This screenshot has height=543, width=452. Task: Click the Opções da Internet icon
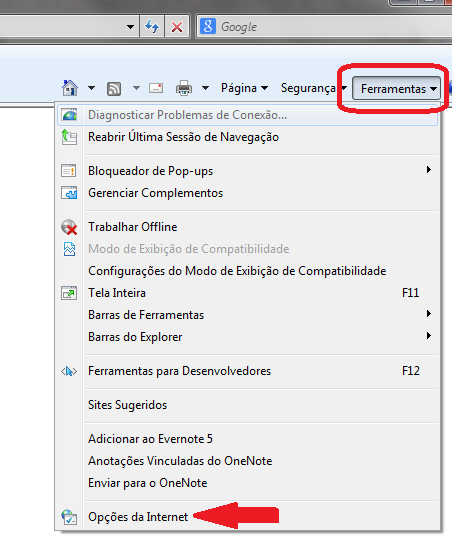[69, 517]
